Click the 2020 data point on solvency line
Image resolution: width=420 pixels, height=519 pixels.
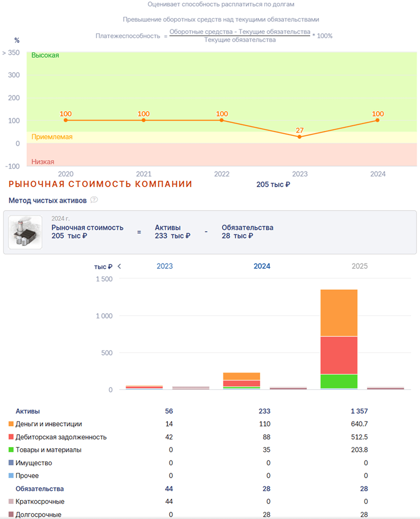(x=65, y=120)
